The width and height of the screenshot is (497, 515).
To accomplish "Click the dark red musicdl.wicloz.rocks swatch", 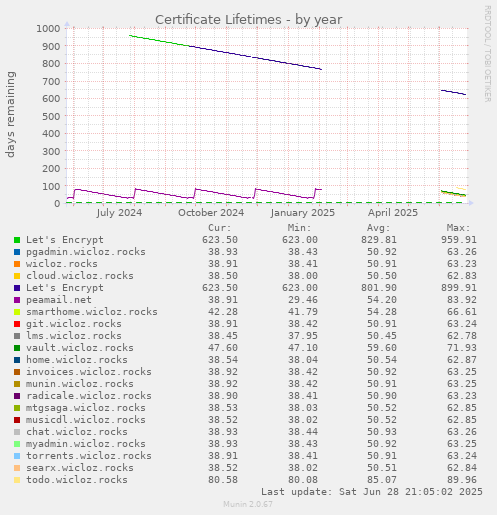I will tap(17, 420).
